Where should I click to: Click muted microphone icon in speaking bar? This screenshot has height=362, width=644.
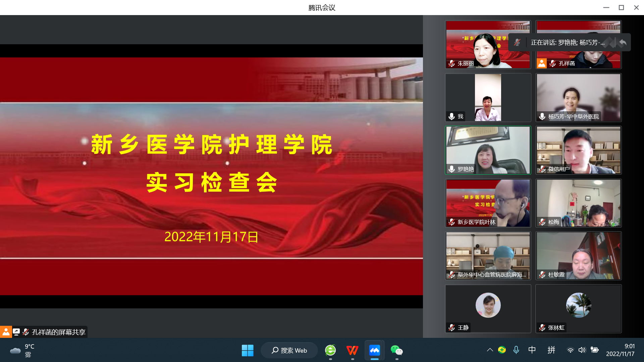click(x=517, y=43)
